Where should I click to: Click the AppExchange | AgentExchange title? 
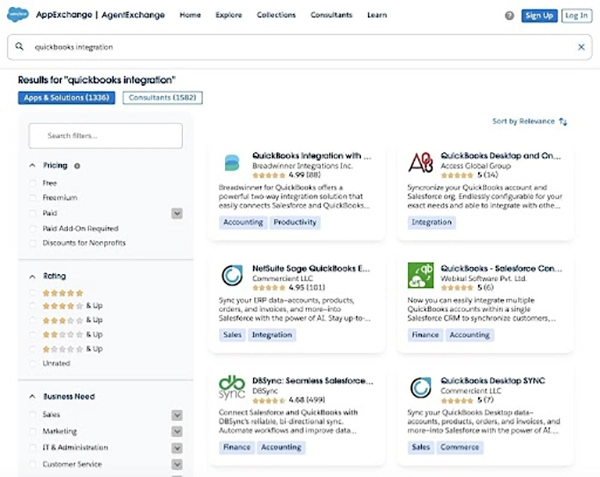click(100, 15)
